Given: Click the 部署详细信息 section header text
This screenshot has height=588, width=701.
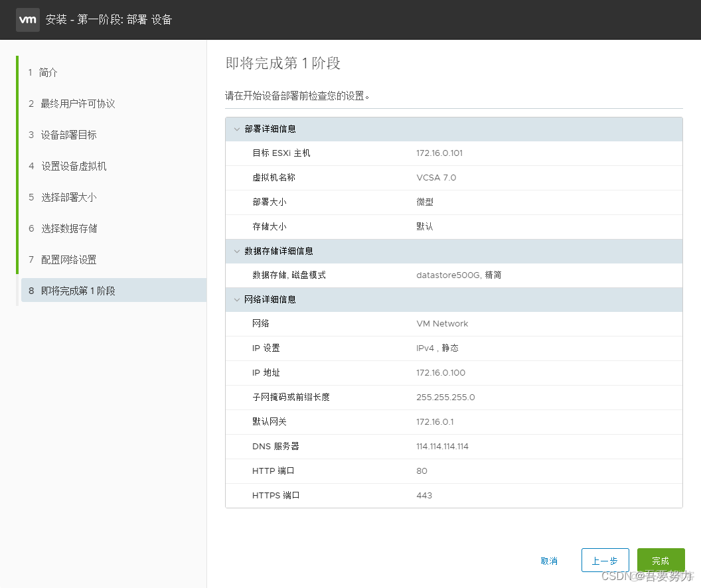Looking at the screenshot, I should (270, 129).
